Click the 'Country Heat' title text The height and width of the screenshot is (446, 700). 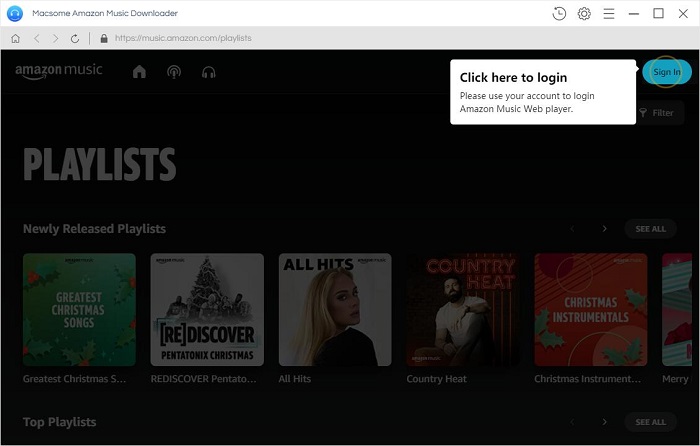(x=437, y=379)
